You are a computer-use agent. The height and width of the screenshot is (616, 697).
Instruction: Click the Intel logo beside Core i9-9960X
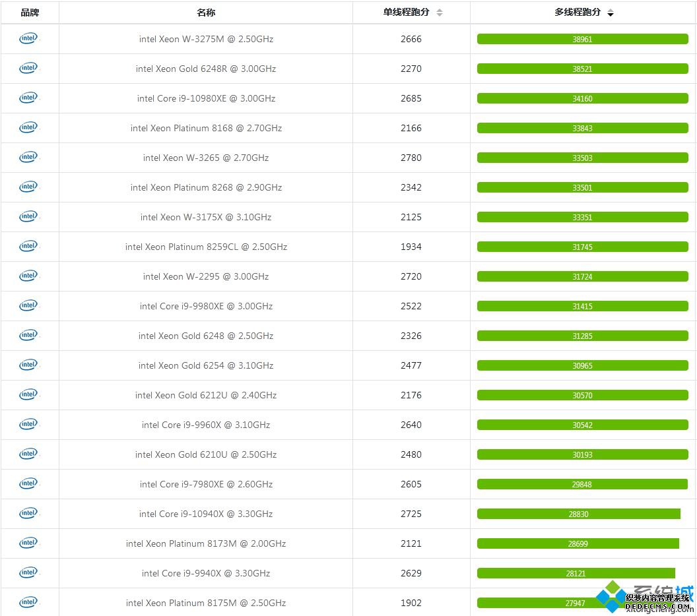(x=28, y=424)
